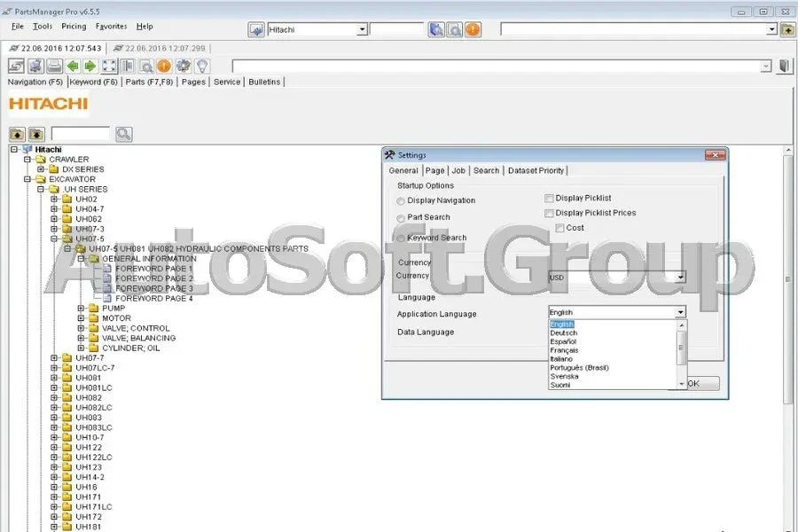798x532 pixels.
Task: Collapse the GENERAL INFORMATION node
Action: click(81, 259)
